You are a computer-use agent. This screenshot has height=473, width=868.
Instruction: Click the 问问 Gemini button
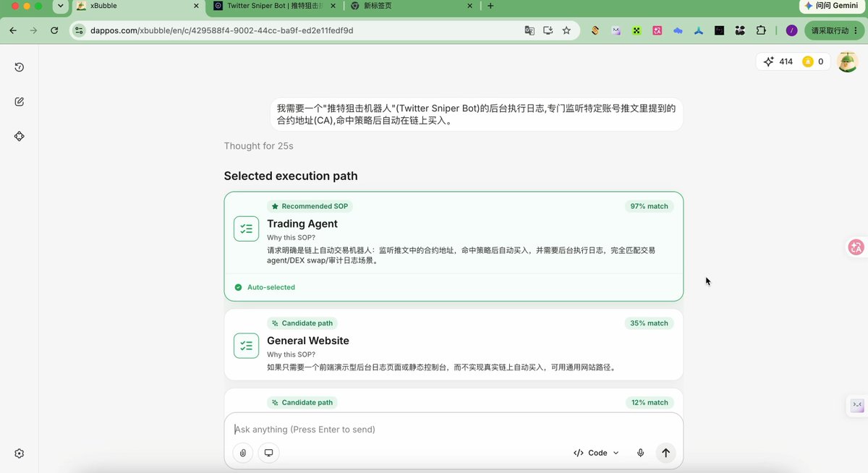[831, 6]
